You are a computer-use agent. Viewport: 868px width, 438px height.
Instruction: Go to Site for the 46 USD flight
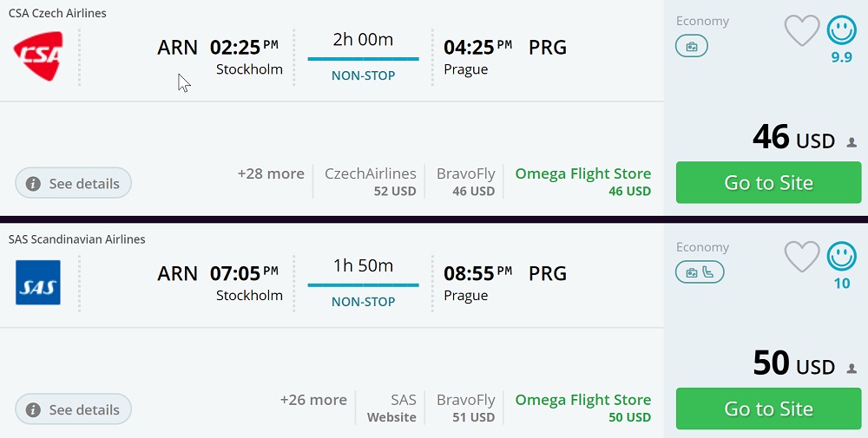(x=768, y=183)
